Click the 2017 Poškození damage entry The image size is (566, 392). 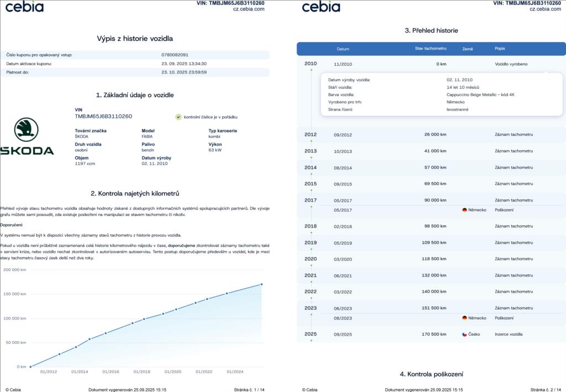tap(504, 210)
